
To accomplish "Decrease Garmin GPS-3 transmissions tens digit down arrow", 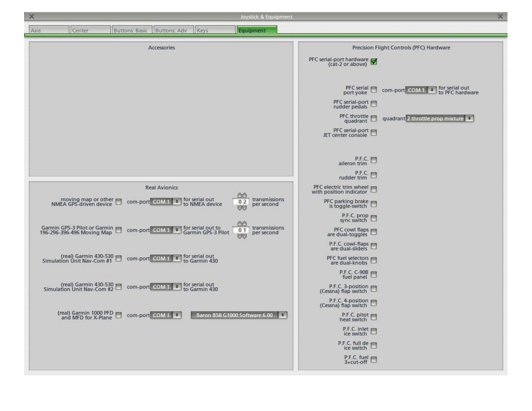I will pos(240,237).
